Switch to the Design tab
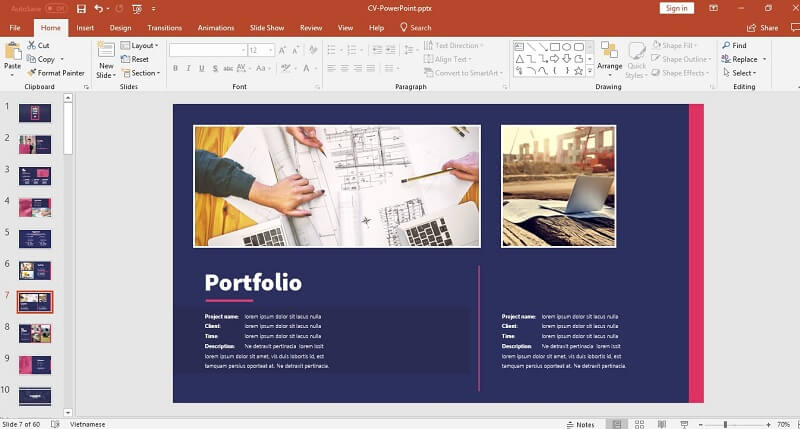 (120, 27)
